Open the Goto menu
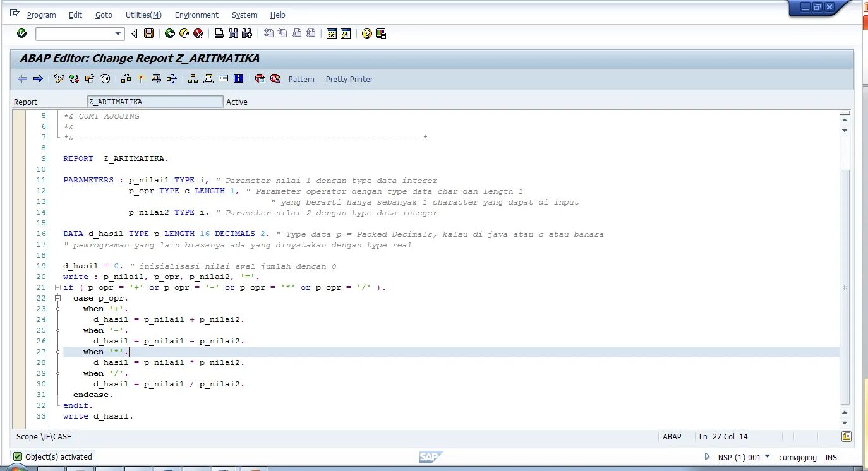This screenshot has width=868, height=471. [104, 15]
